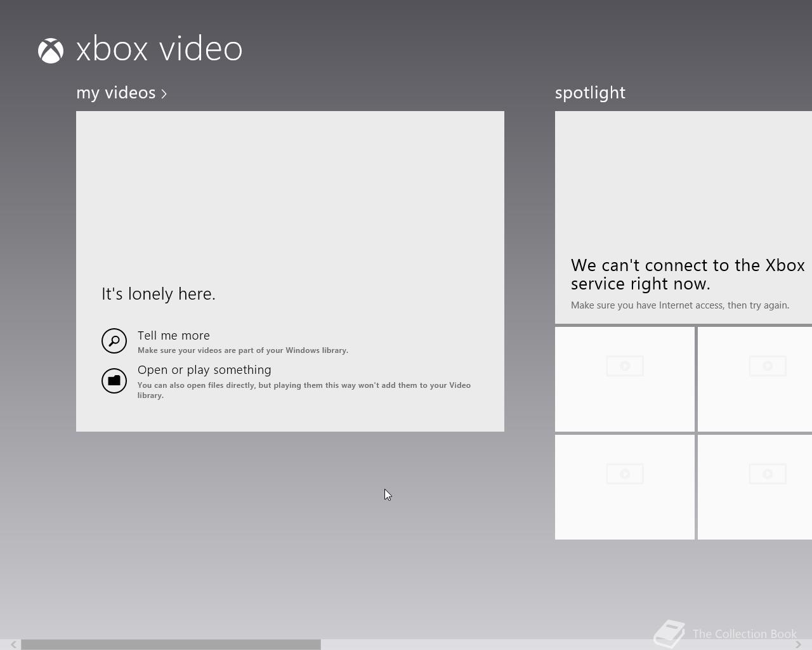Click the xbox video title text

(x=159, y=49)
